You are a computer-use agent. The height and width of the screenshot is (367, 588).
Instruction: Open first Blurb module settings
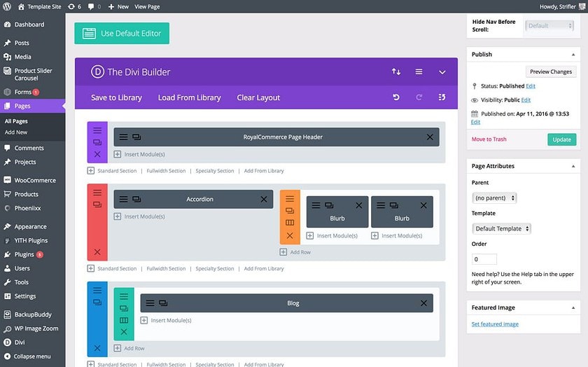(x=316, y=205)
